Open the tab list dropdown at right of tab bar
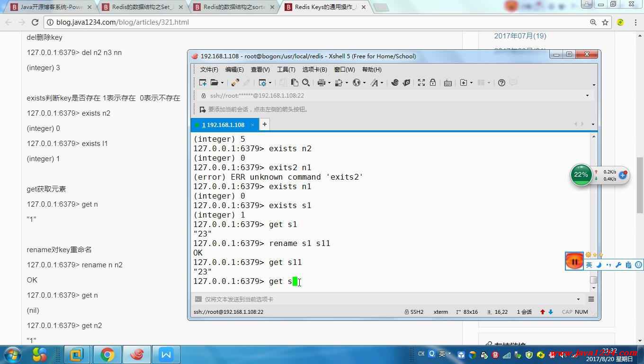The width and height of the screenshot is (644, 364). pos(593,124)
